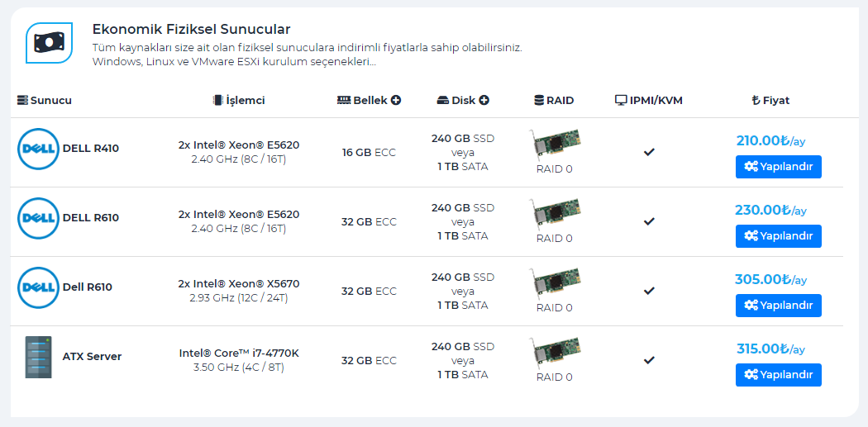Viewport: 868px width, 427px height.
Task: Click the RAID column header
Action: point(554,101)
